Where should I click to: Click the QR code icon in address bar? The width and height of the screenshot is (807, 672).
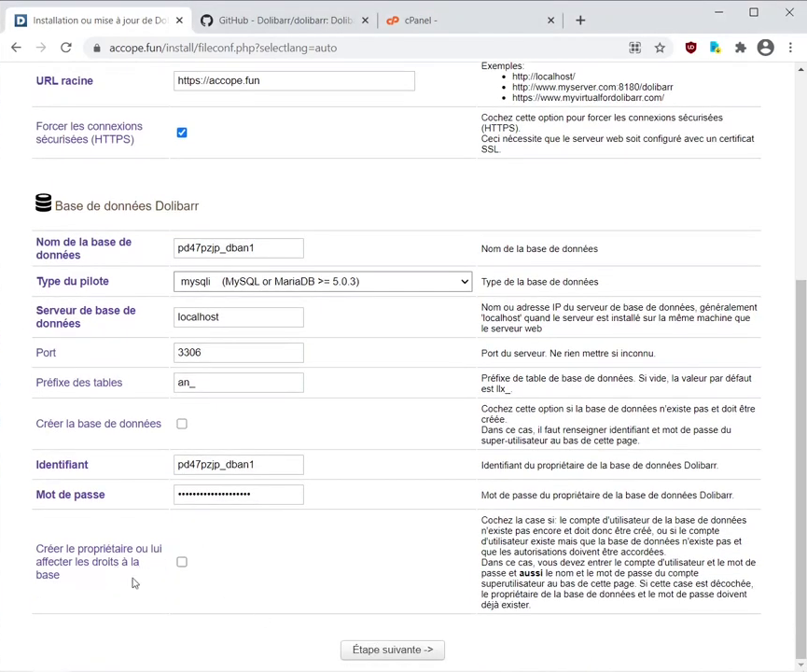pyautogui.click(x=634, y=48)
